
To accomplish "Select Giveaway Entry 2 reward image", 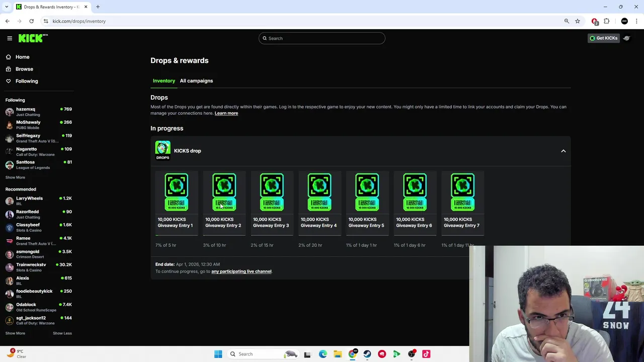I will [224, 192].
